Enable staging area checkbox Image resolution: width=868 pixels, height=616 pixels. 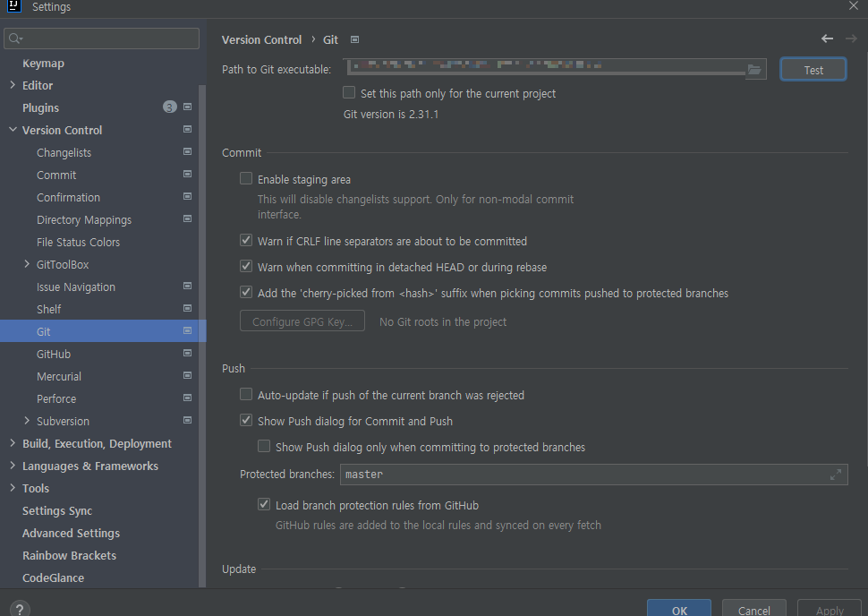pos(246,178)
